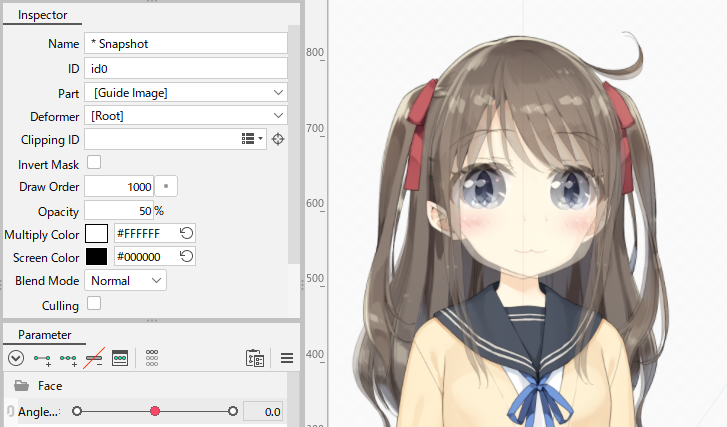Reset the Screen Color value
The height and width of the screenshot is (427, 727).
186,256
